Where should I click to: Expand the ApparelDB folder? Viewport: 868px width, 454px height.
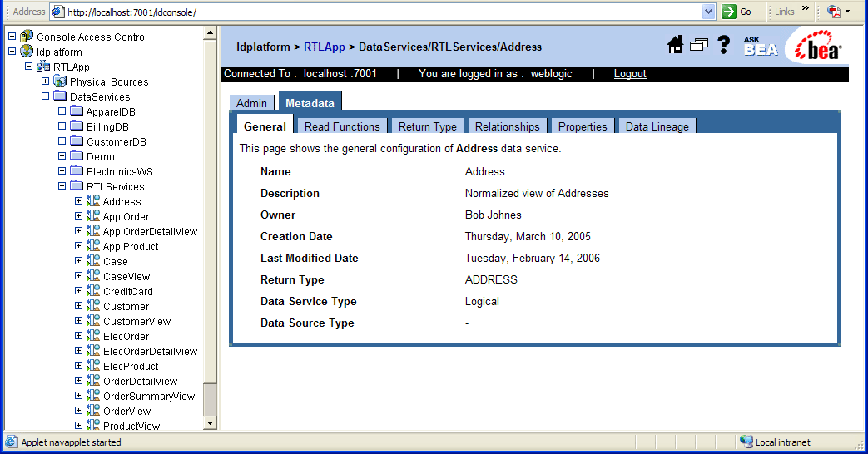coord(62,111)
